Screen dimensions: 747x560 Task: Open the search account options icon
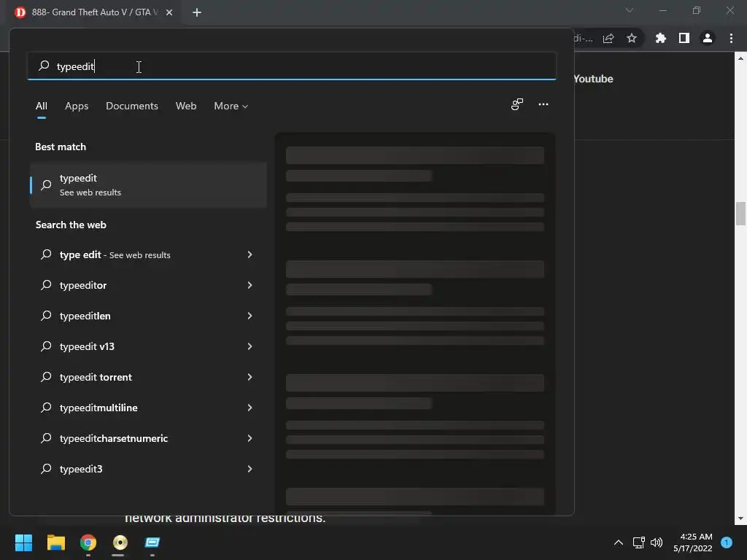tap(517, 104)
